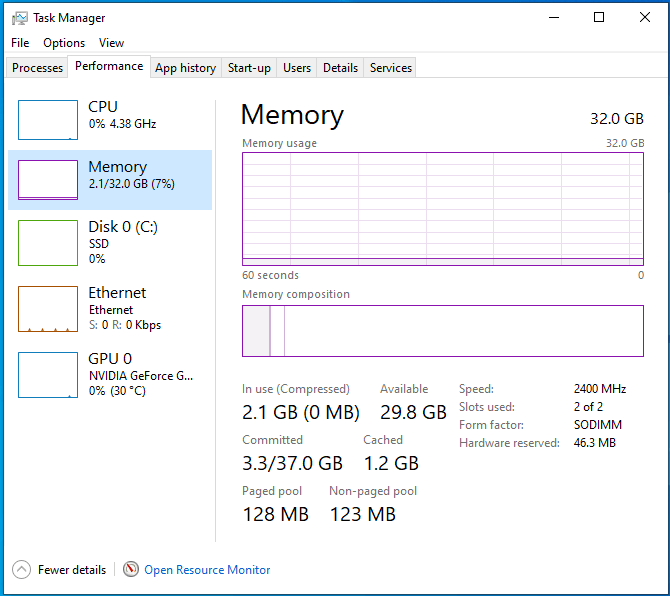This screenshot has width=670, height=596.
Task: Click 'NVIDIA GeForce G...' GPU name
Action: pyautogui.click(x=141, y=376)
